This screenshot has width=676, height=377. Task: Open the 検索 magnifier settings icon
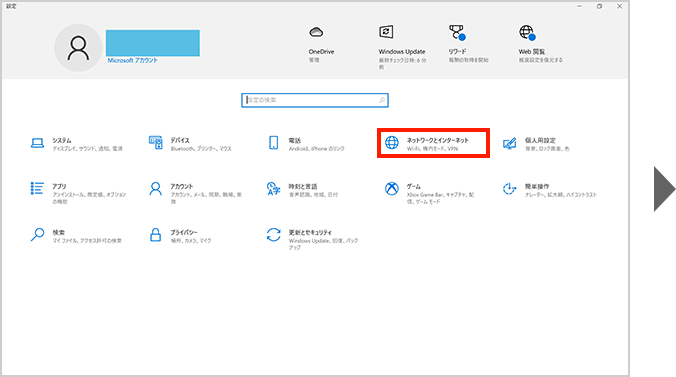(x=38, y=235)
